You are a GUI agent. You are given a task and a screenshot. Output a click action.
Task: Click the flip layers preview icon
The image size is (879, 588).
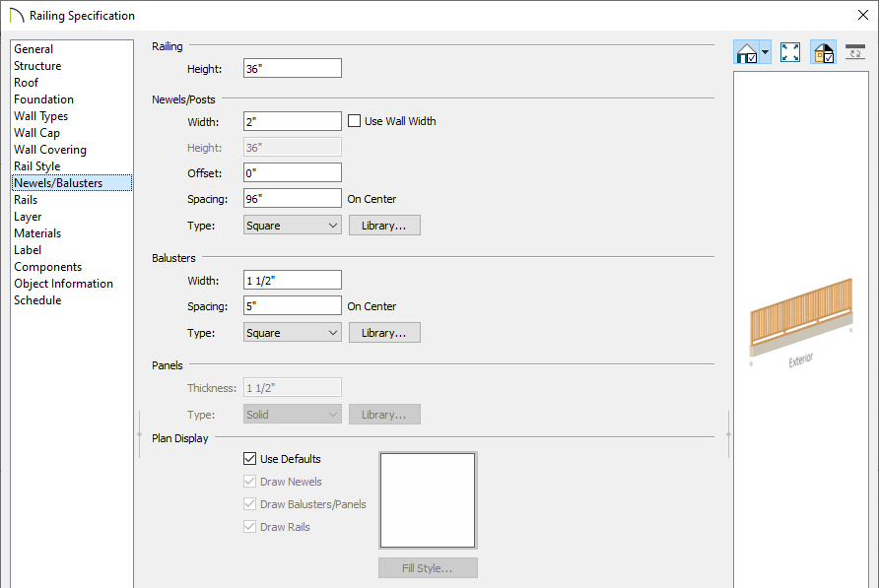(x=855, y=52)
